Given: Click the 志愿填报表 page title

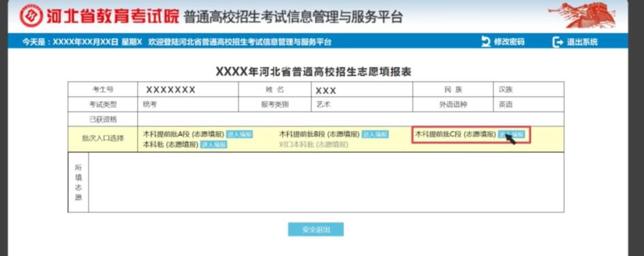Looking at the screenshot, I should coord(313,71).
